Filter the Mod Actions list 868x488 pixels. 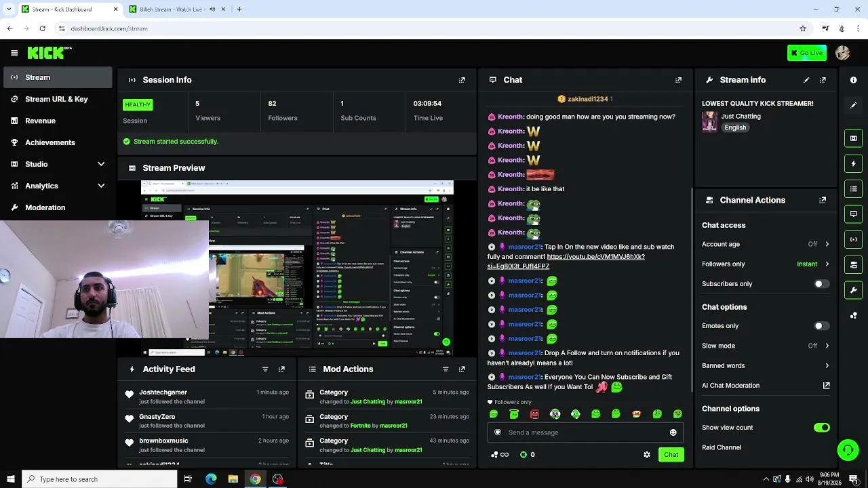point(446,369)
